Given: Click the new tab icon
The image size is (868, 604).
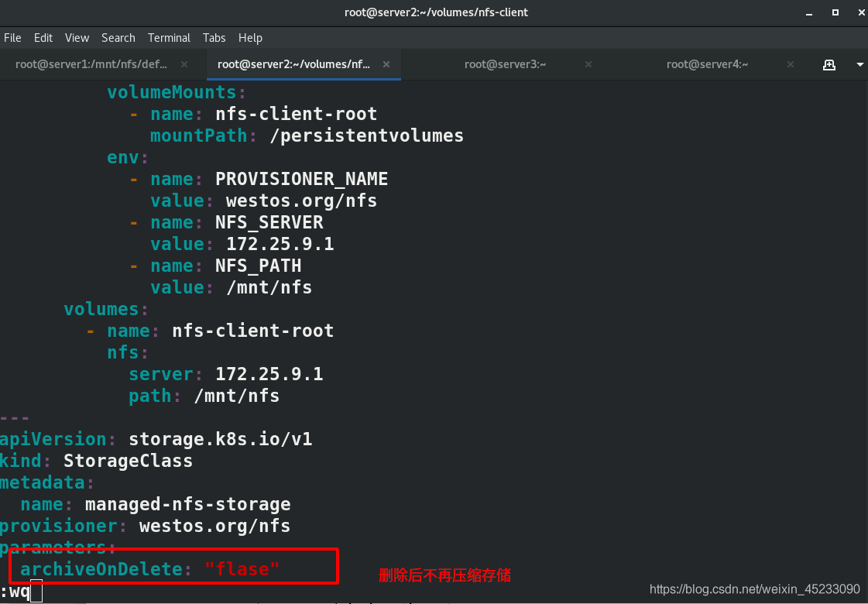Looking at the screenshot, I should pos(829,65).
